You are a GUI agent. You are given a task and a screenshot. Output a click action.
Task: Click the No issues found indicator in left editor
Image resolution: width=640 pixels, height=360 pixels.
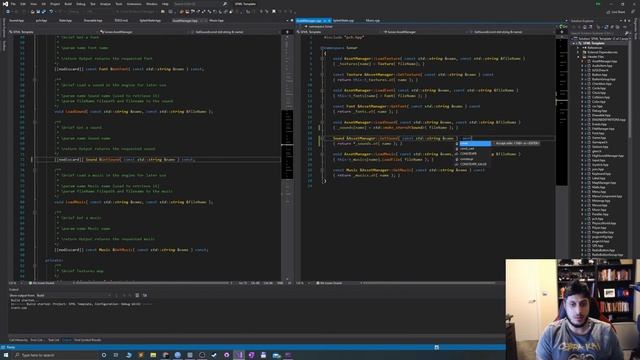[42, 283]
